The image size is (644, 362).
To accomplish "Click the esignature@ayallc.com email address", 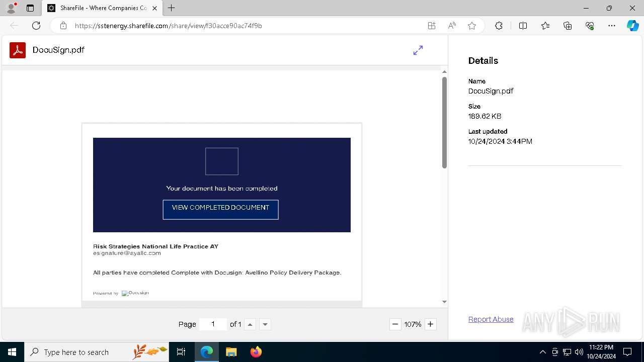I will tap(127, 253).
